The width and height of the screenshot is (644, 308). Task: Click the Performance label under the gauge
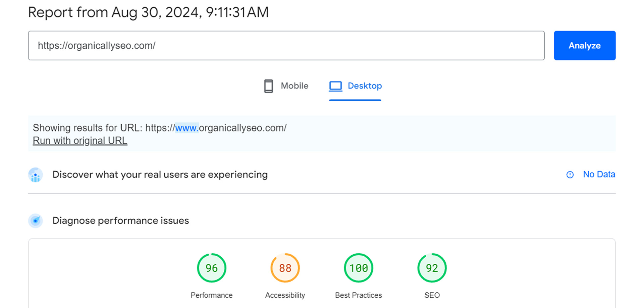coord(212,295)
